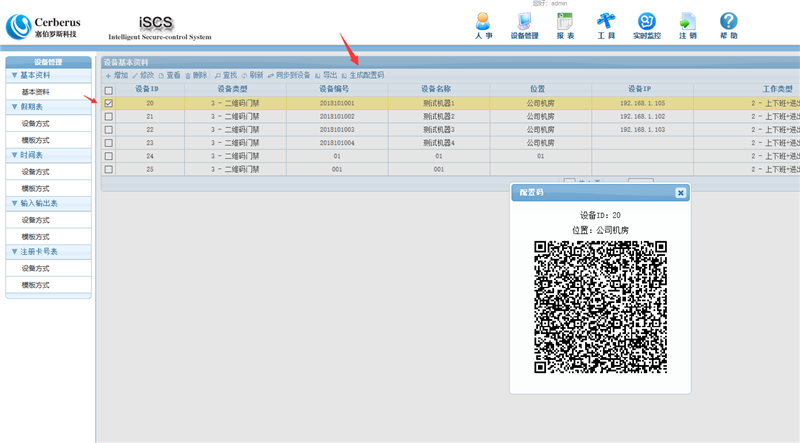The image size is (800, 443).
Task: Open the 报表 (Reports) icon
Action: pyautogui.click(x=565, y=24)
